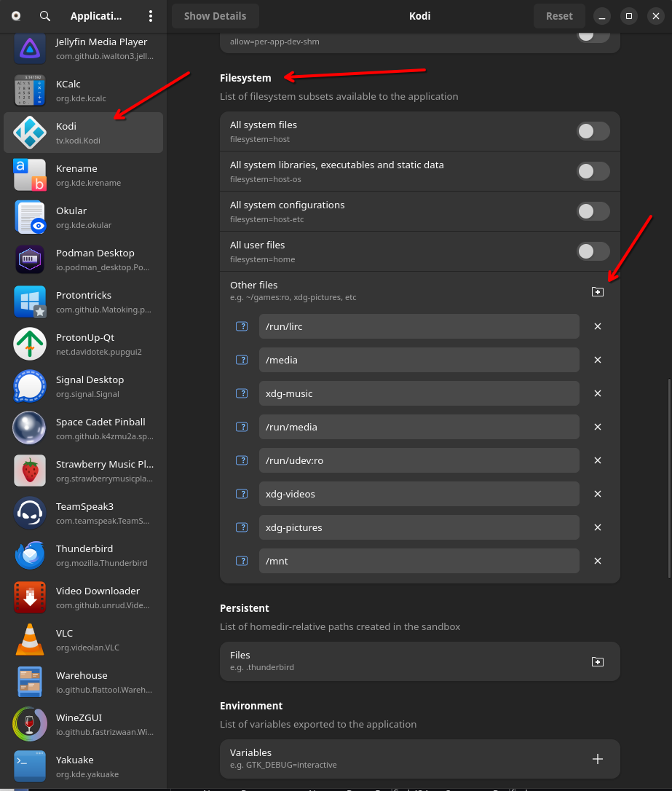
Task: Select Strawberry Music Player app entry
Action: [x=83, y=471]
